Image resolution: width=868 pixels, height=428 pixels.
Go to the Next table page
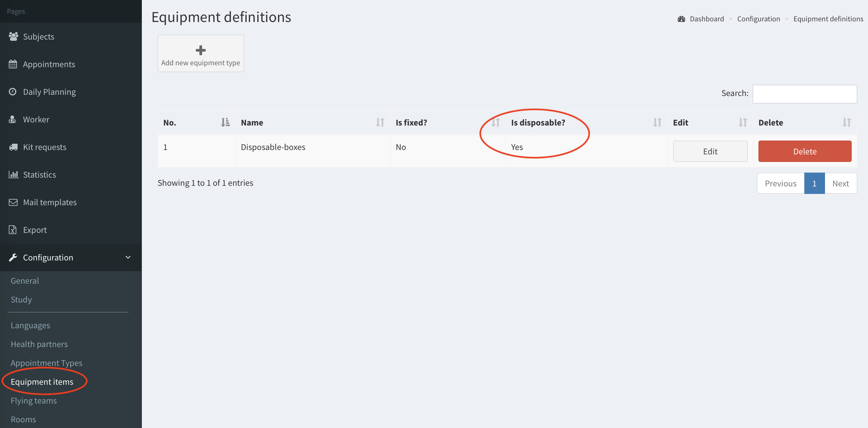click(x=840, y=183)
